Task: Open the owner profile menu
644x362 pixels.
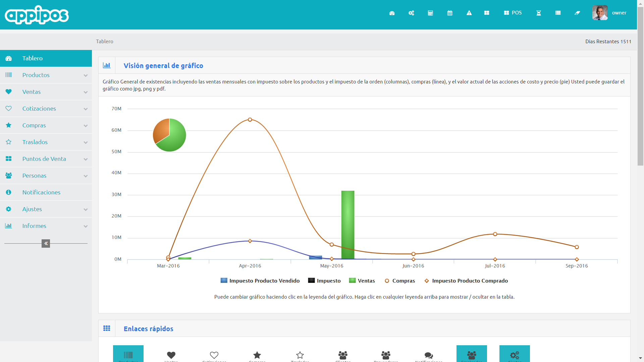Action: click(609, 13)
